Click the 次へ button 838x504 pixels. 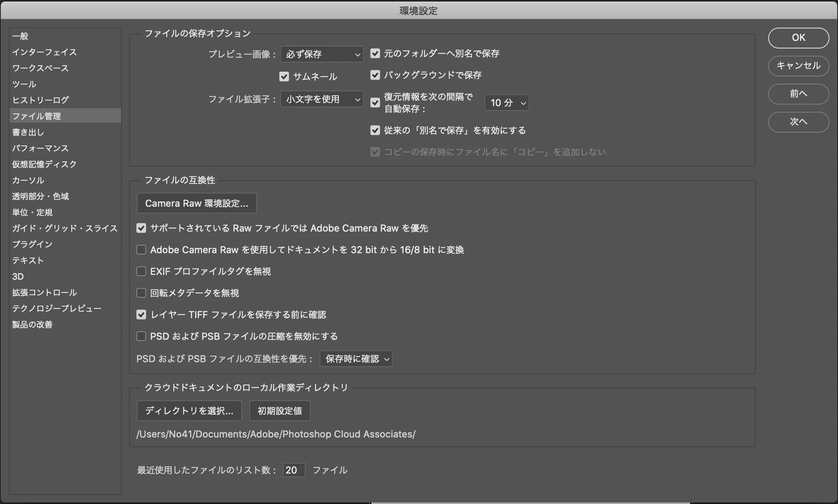click(x=798, y=121)
